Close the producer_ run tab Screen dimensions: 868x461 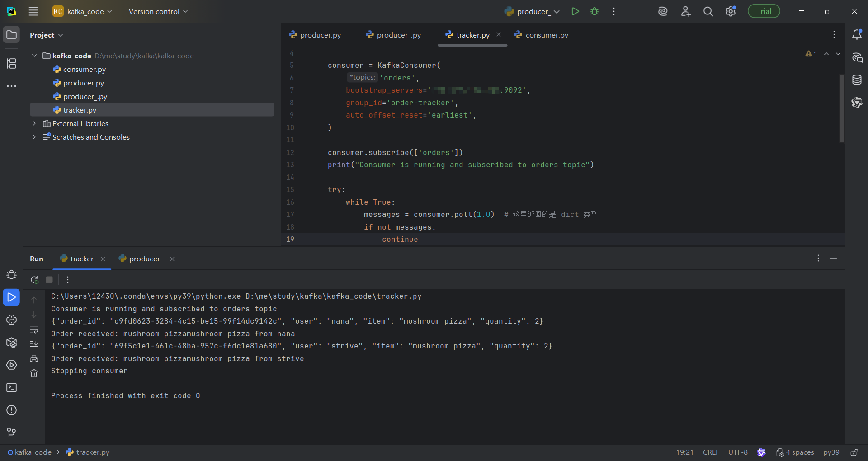point(172,259)
